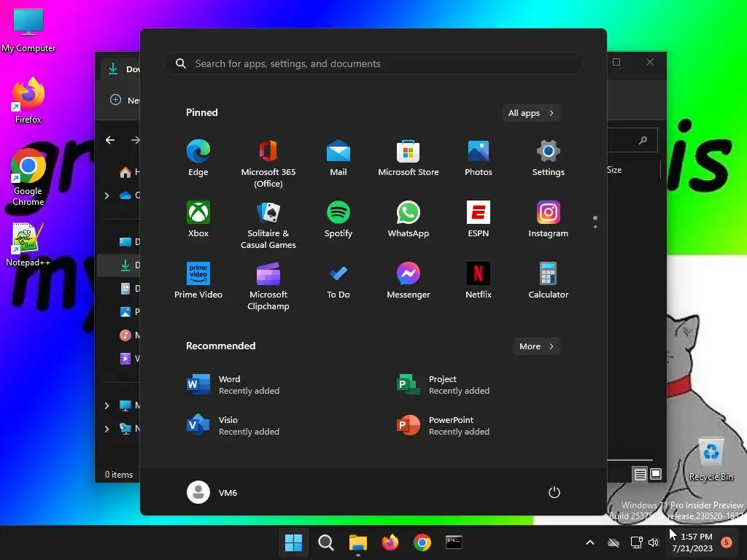The image size is (747, 560).
Task: Expand OneDrive node in File Explorer
Action: 107,195
